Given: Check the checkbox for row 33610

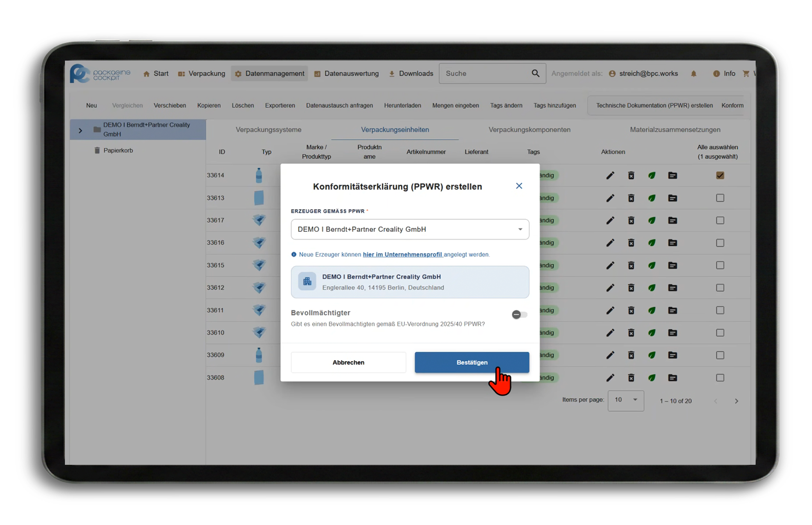Looking at the screenshot, I should [720, 332].
